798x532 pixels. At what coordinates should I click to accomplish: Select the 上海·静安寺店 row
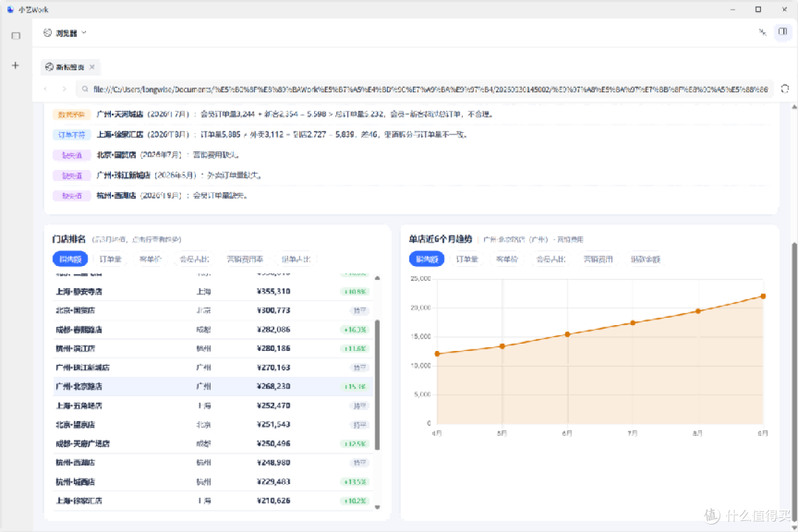tap(213, 292)
